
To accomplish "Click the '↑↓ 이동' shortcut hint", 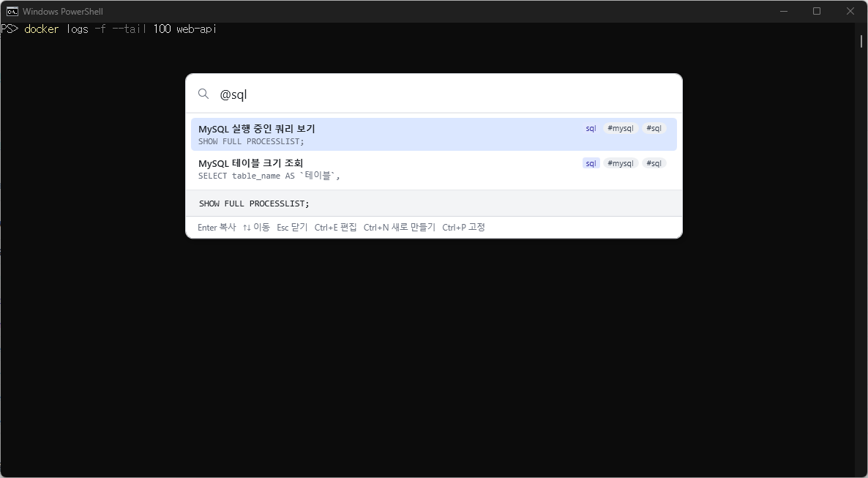I will click(x=255, y=228).
